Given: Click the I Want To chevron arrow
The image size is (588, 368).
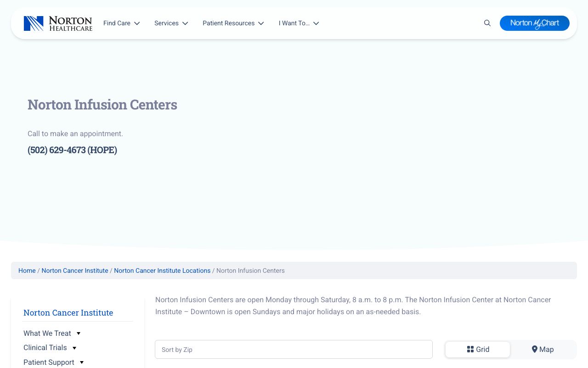Looking at the screenshot, I should pos(316,23).
